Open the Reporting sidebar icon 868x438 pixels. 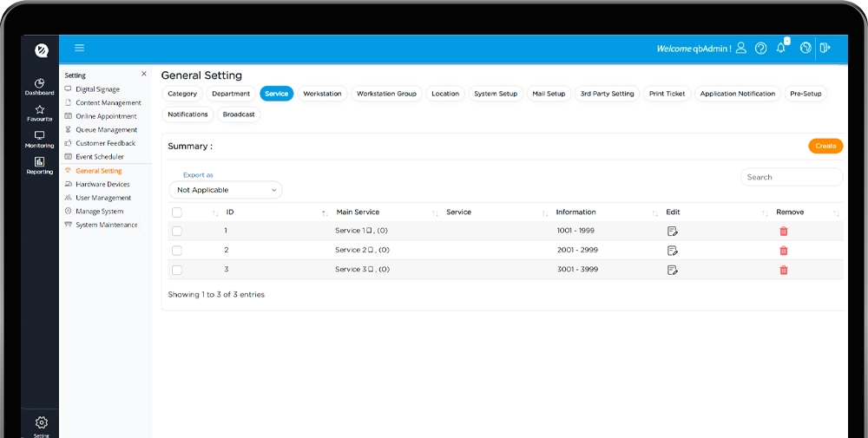point(39,166)
